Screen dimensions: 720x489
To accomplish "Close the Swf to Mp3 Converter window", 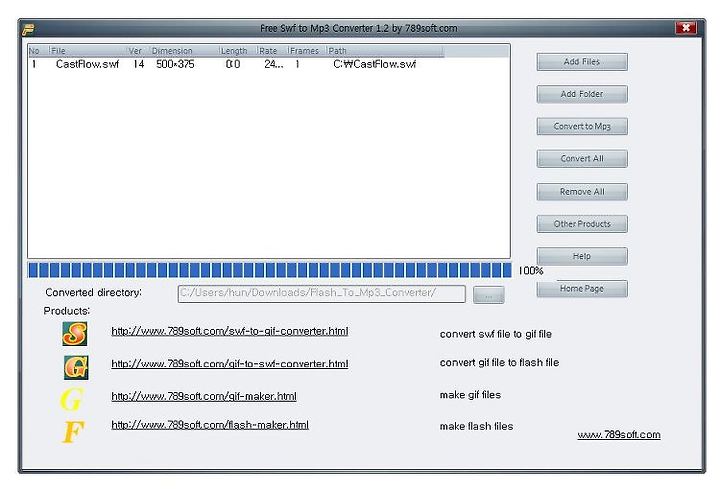I will [x=686, y=28].
